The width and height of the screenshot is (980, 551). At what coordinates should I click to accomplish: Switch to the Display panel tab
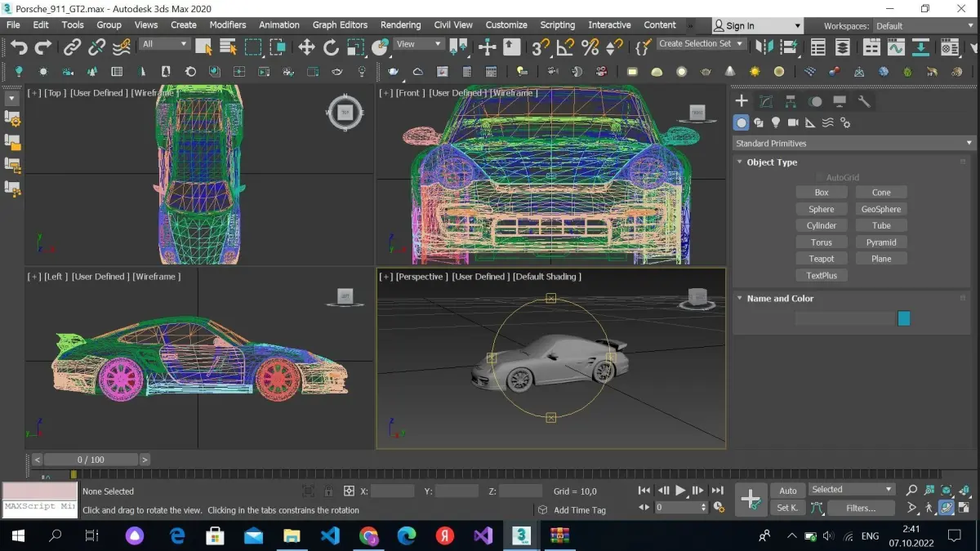pyautogui.click(x=840, y=101)
